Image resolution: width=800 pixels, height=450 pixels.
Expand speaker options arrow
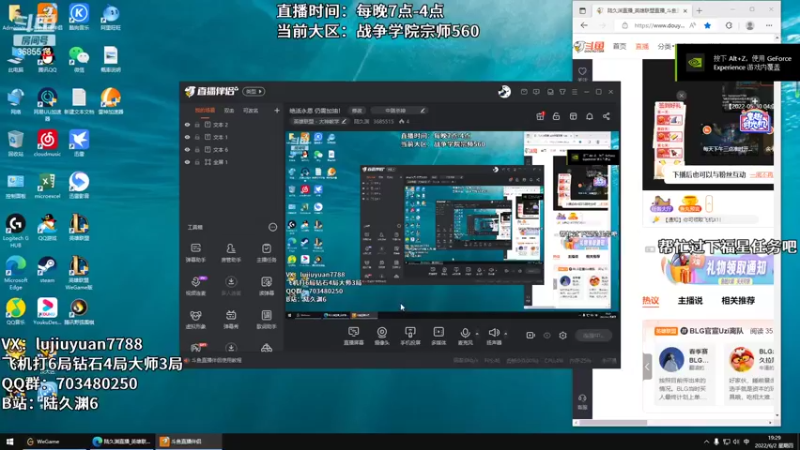click(x=506, y=334)
